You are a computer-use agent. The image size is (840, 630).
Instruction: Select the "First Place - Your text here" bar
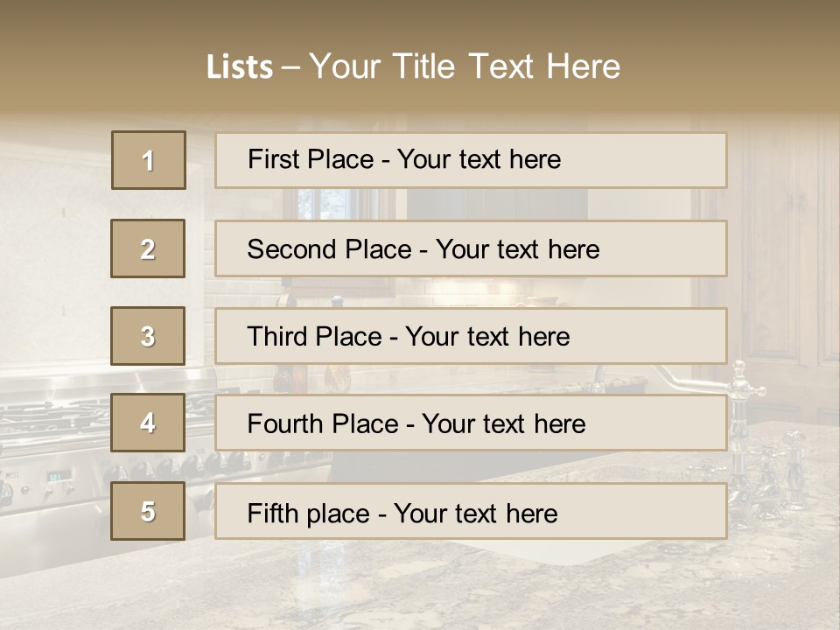(471, 160)
